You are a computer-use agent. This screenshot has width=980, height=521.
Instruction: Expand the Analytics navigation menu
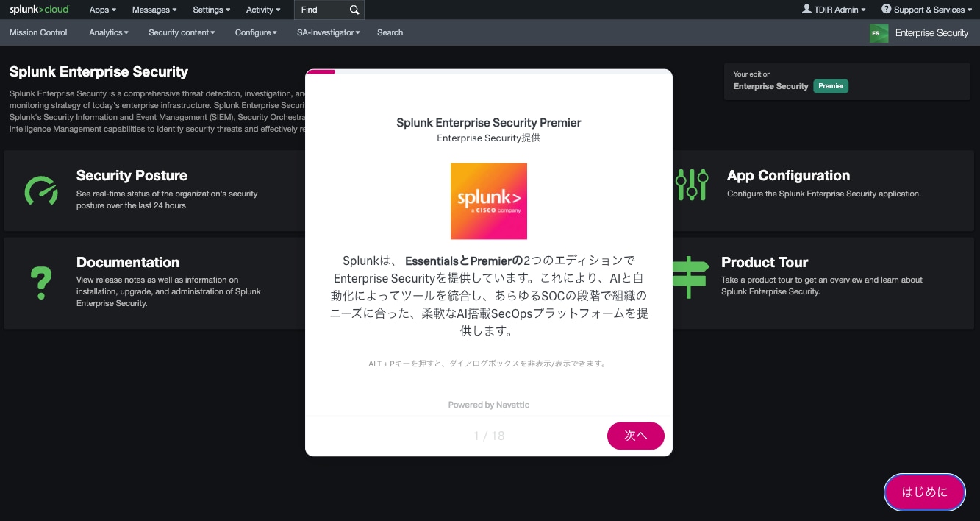pyautogui.click(x=109, y=32)
